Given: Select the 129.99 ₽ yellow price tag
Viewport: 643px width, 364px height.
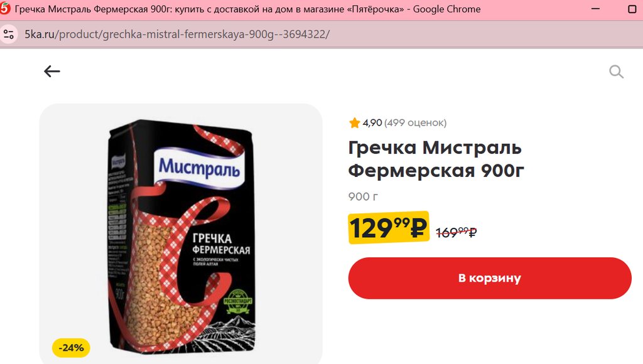Looking at the screenshot, I should 388,227.
